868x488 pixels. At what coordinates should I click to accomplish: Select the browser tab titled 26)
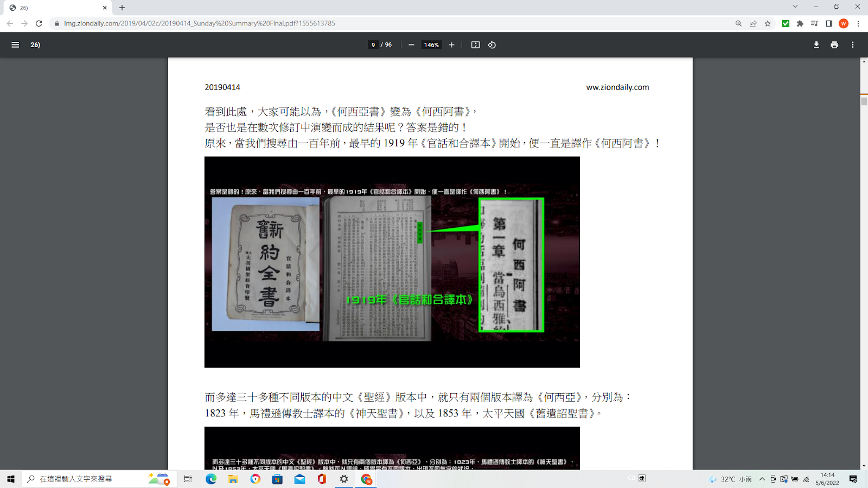tap(56, 8)
